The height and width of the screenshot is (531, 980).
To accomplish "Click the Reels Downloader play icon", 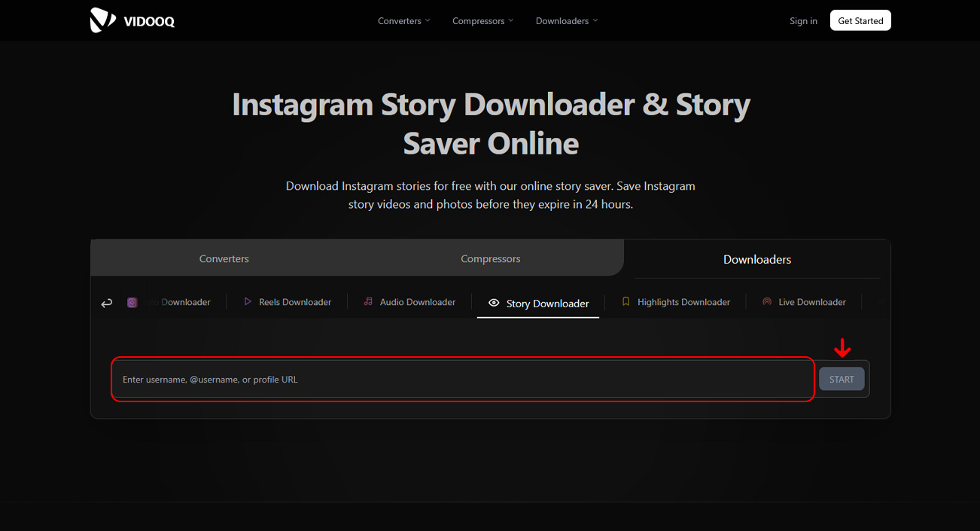I will coord(248,302).
